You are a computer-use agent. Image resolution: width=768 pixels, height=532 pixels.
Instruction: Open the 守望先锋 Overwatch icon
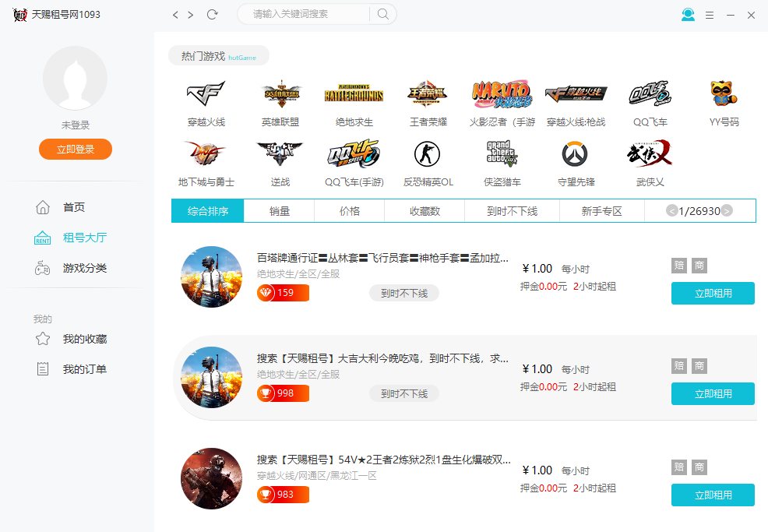(x=575, y=153)
